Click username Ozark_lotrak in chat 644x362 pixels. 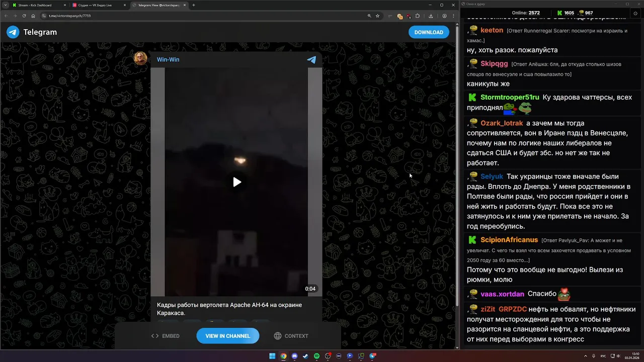502,123
